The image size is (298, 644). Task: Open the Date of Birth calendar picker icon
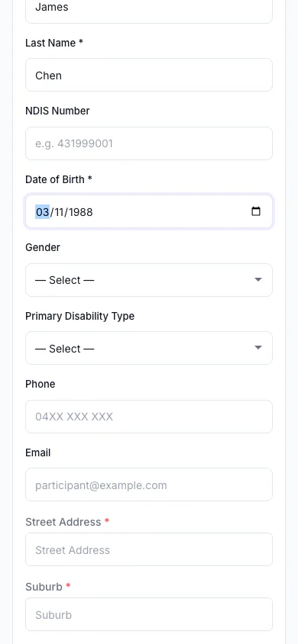[x=256, y=211]
